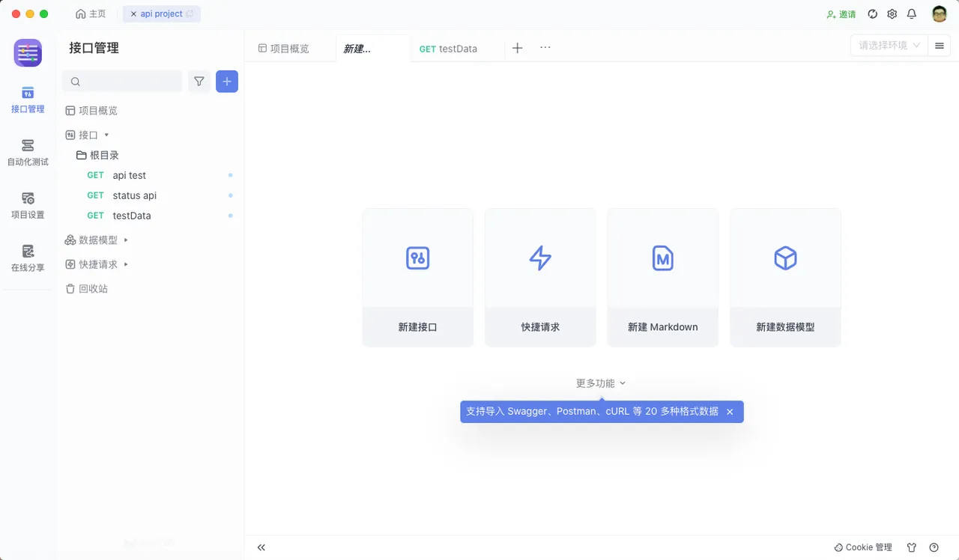This screenshot has height=560, width=959.
Task: Close the api project tab
Action: click(133, 14)
